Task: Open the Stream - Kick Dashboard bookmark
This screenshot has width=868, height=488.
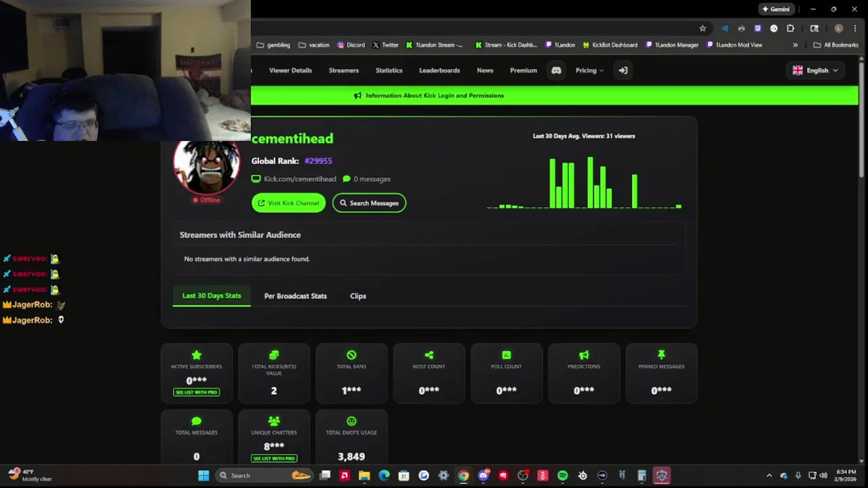Action: tap(507, 45)
